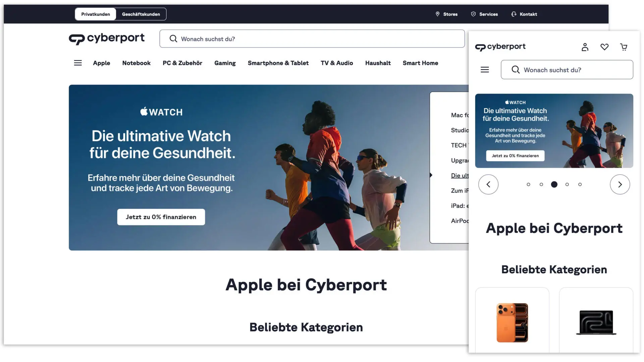Click the mobile 'Apple bei Cyberport' heading
644x362 pixels.
[x=554, y=228]
